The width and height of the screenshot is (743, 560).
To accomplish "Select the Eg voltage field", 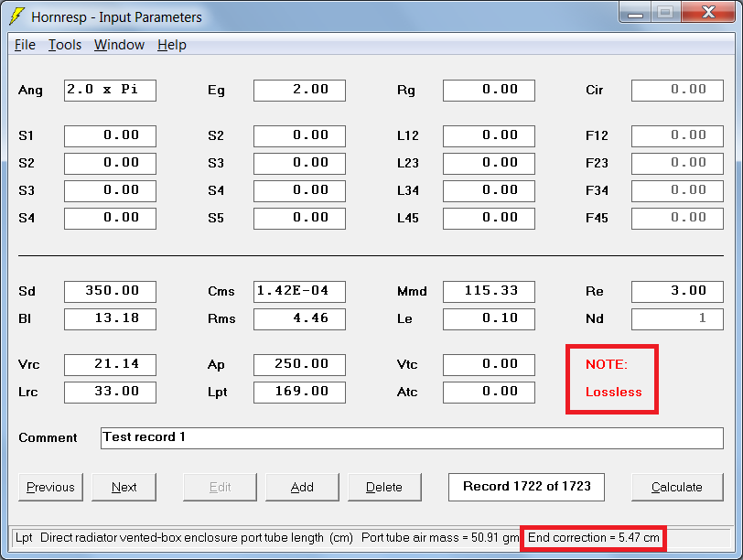I will click(x=299, y=90).
